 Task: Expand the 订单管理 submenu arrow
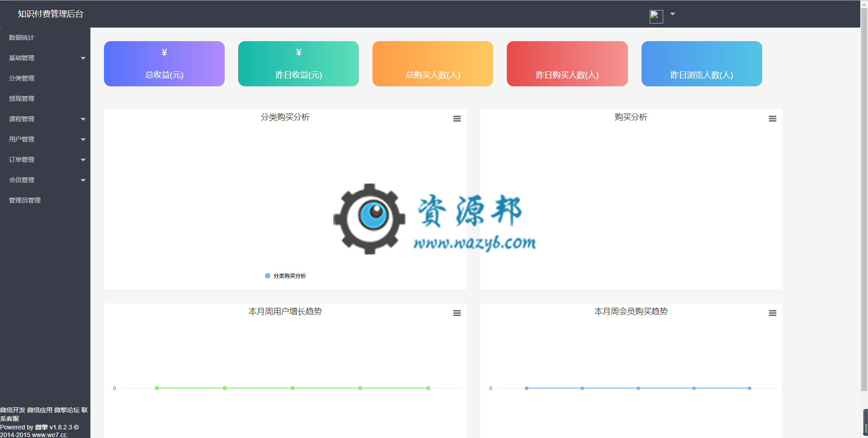click(x=83, y=160)
